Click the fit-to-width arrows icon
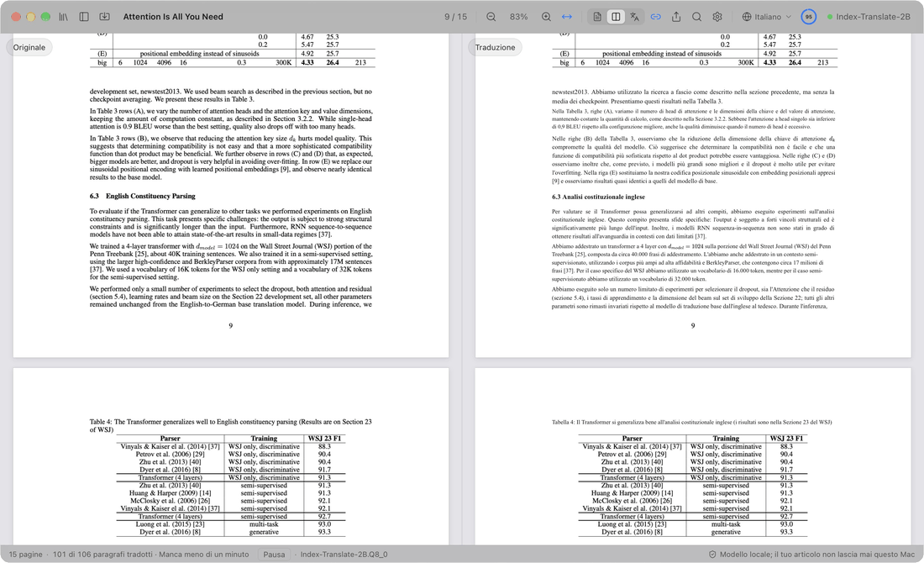The image size is (924, 563). [x=567, y=17]
